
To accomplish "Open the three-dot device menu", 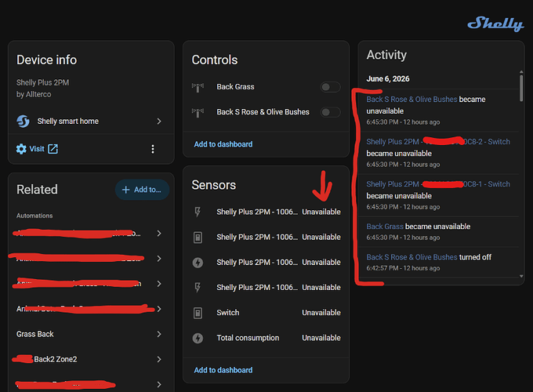I will [x=153, y=149].
